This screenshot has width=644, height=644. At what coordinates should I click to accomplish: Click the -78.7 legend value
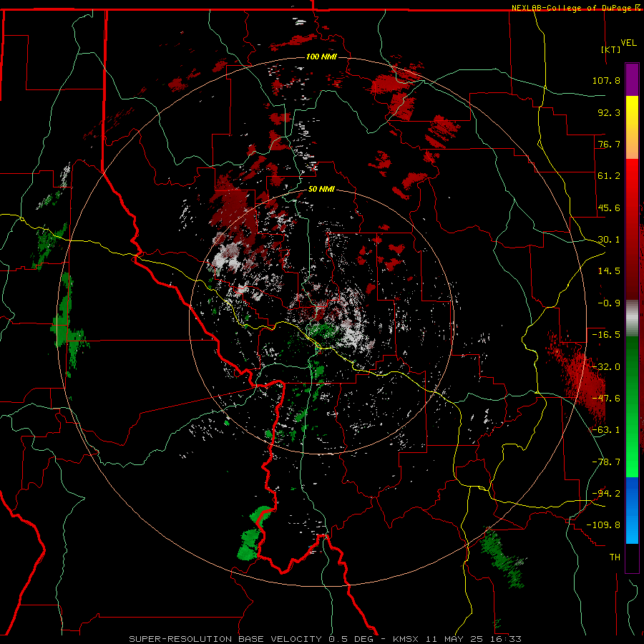[606, 462]
